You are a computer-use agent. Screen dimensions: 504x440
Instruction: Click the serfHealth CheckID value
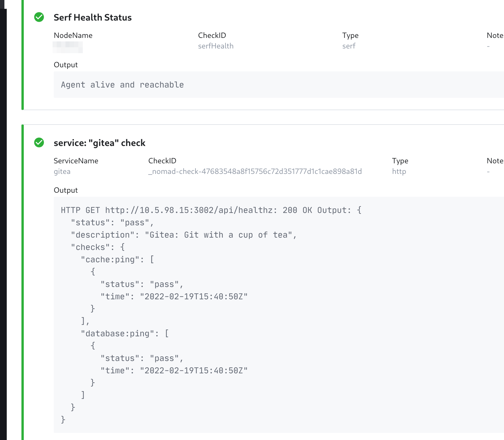(x=216, y=46)
